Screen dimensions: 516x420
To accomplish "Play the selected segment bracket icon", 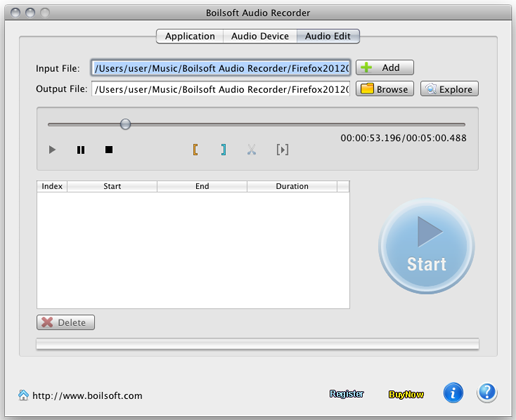I will pyautogui.click(x=282, y=150).
